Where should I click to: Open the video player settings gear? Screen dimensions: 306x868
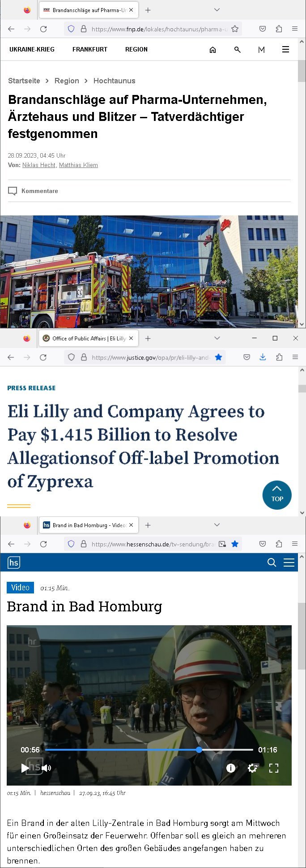(252, 768)
